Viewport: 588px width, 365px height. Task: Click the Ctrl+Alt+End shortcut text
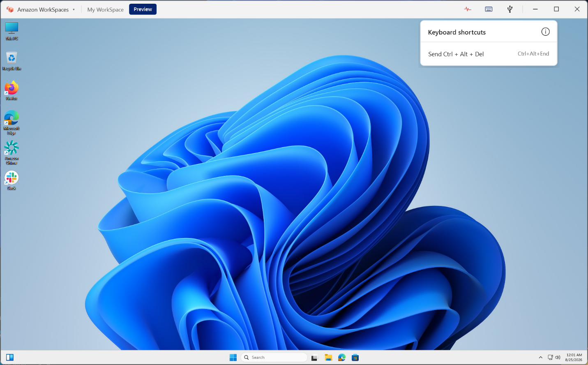click(x=533, y=54)
